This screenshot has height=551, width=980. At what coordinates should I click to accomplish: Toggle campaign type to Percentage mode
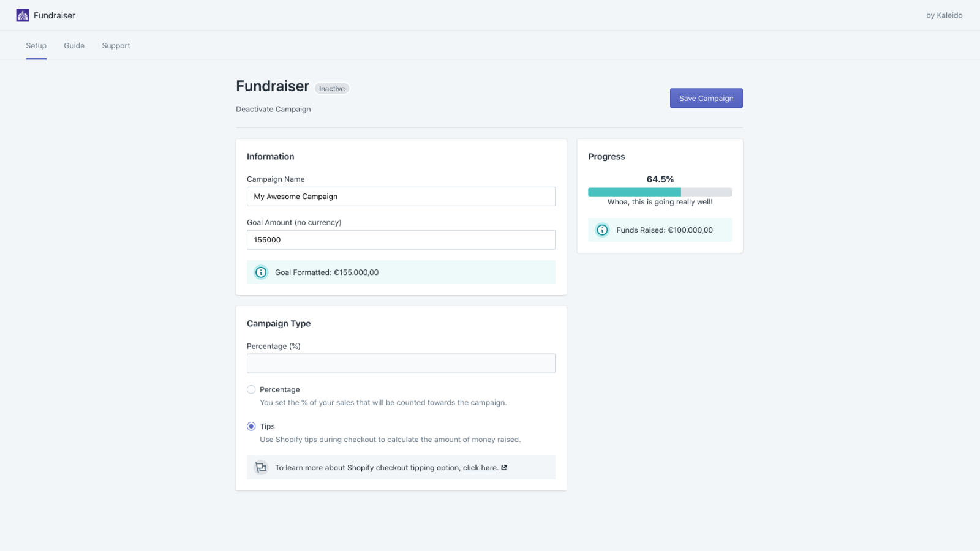[x=251, y=389]
